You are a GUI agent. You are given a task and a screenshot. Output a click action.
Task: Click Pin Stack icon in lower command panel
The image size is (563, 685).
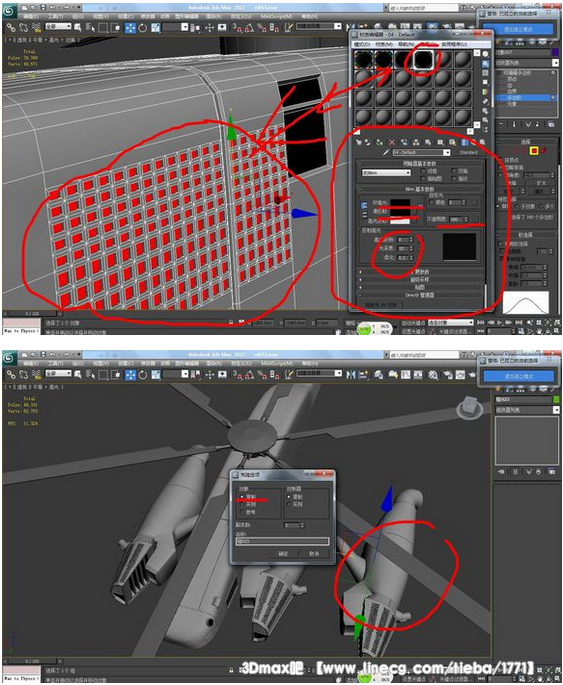click(x=501, y=471)
